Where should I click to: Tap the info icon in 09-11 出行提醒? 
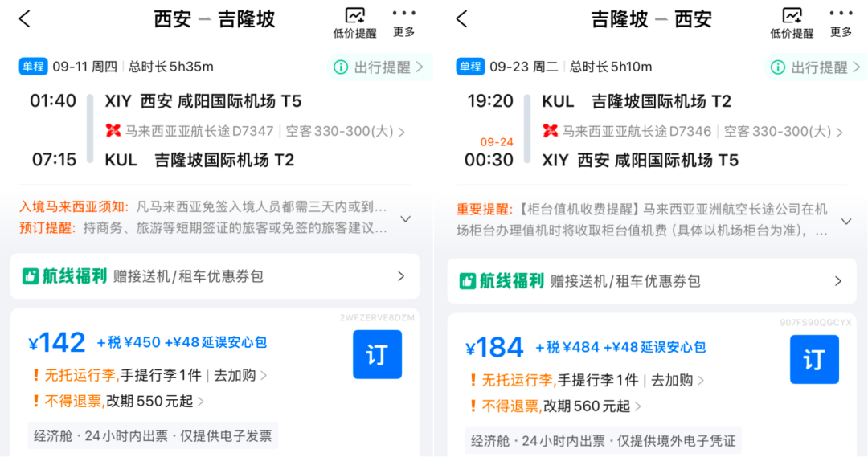click(341, 67)
